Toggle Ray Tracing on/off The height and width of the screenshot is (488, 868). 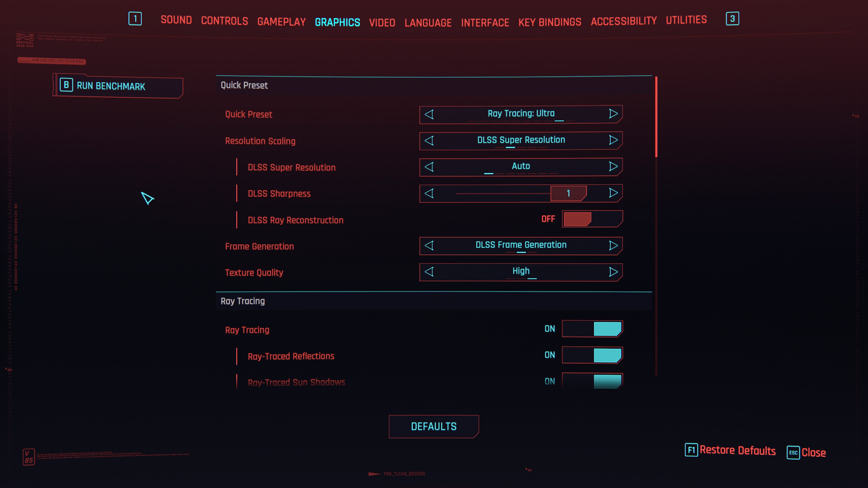(x=591, y=328)
